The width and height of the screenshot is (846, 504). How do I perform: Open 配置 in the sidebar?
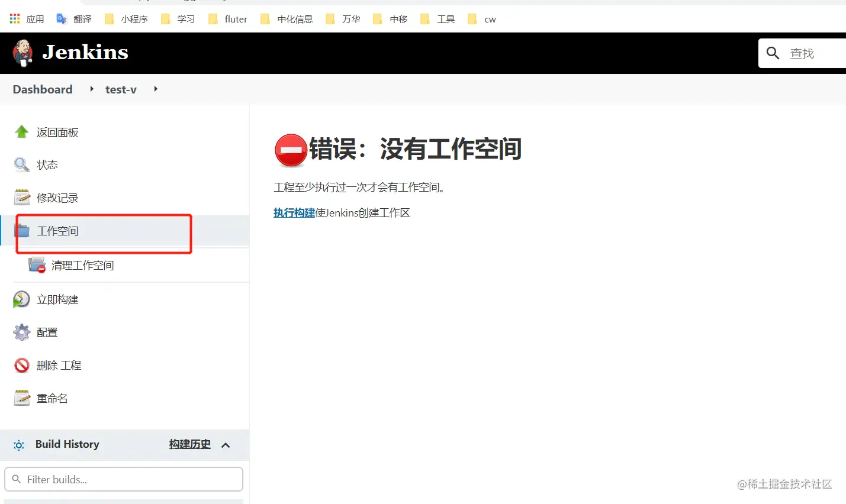[47, 332]
